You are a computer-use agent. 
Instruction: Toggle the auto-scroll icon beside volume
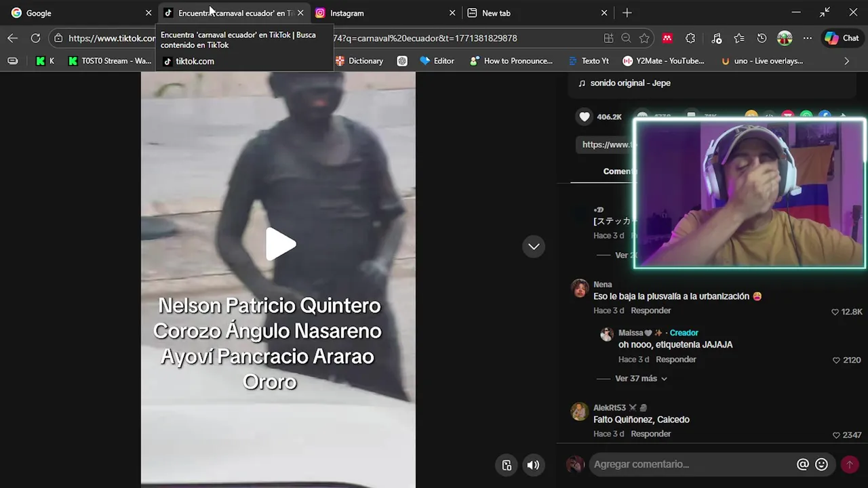(x=507, y=465)
